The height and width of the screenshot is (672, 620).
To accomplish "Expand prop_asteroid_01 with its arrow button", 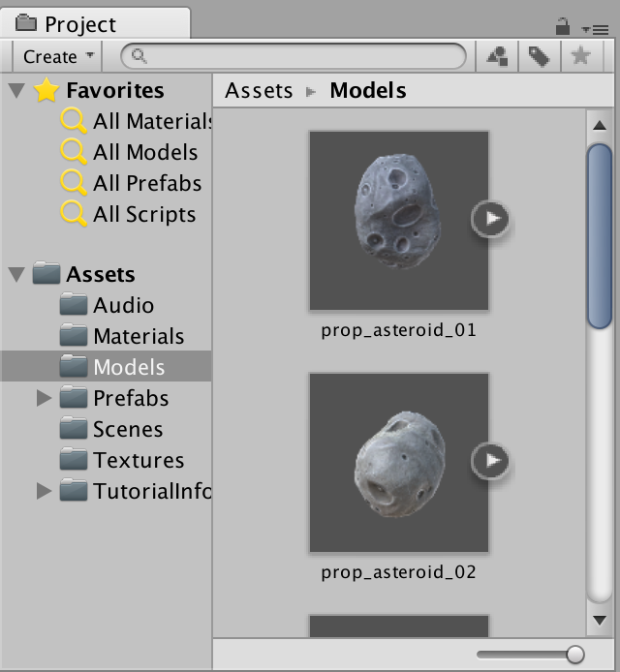I will coord(490,218).
